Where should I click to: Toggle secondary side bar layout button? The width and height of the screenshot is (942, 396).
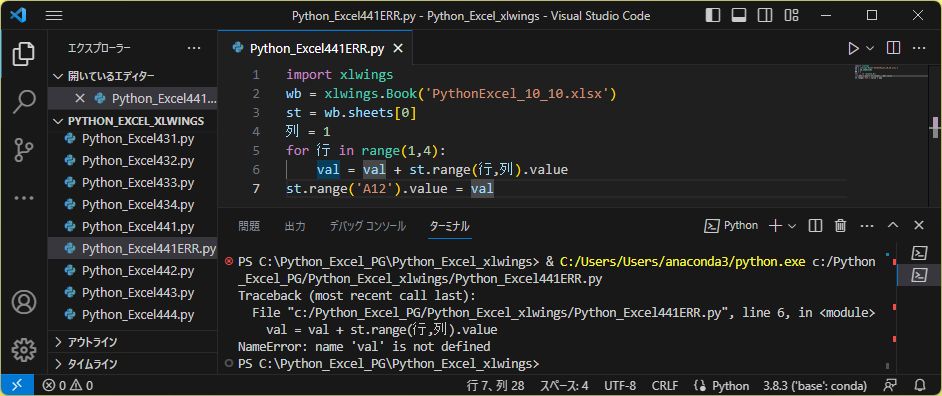click(765, 16)
